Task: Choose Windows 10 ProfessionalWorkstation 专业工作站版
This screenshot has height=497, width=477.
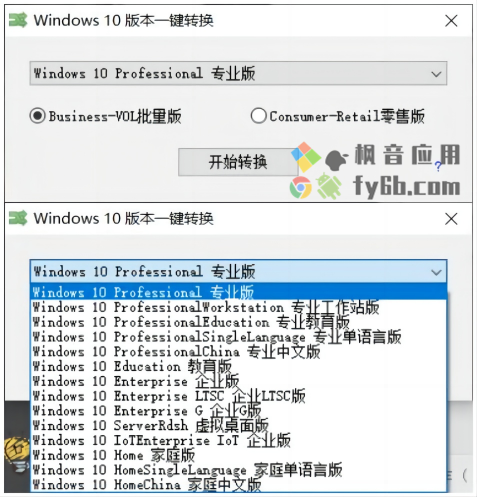Action: pos(238,307)
